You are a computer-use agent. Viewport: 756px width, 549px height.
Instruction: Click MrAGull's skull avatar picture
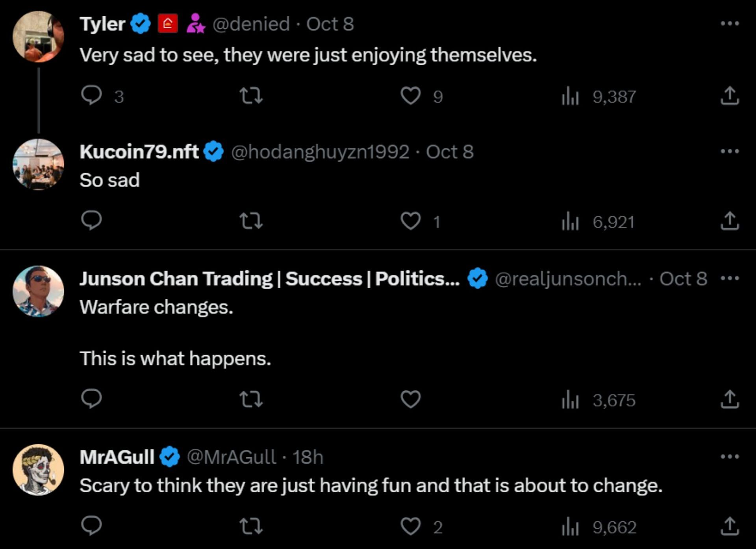tap(38, 470)
